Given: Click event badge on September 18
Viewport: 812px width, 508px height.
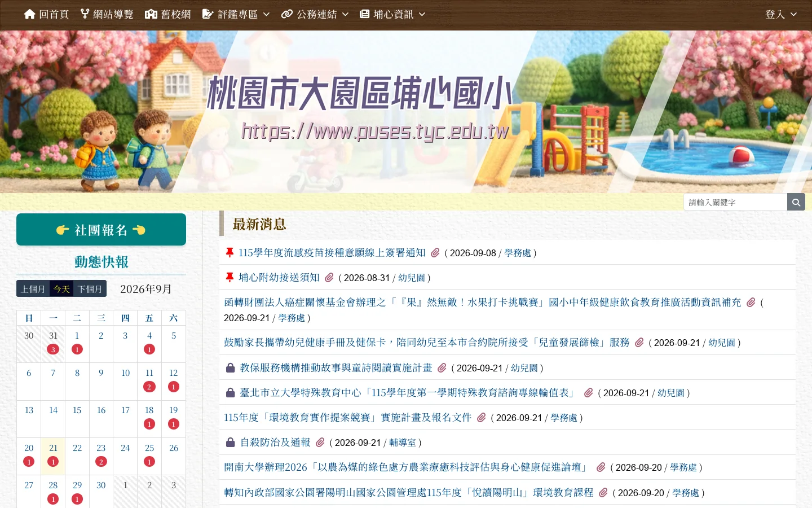Looking at the screenshot, I should point(149,424).
